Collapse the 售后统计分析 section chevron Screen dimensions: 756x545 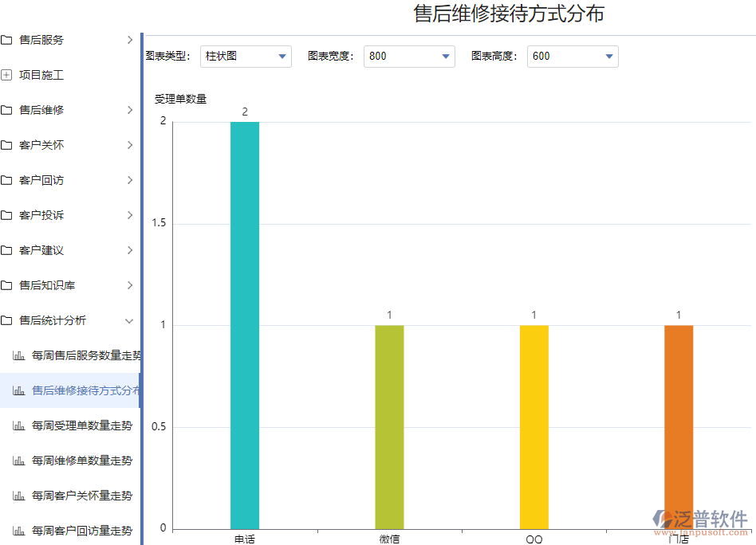[x=129, y=320]
